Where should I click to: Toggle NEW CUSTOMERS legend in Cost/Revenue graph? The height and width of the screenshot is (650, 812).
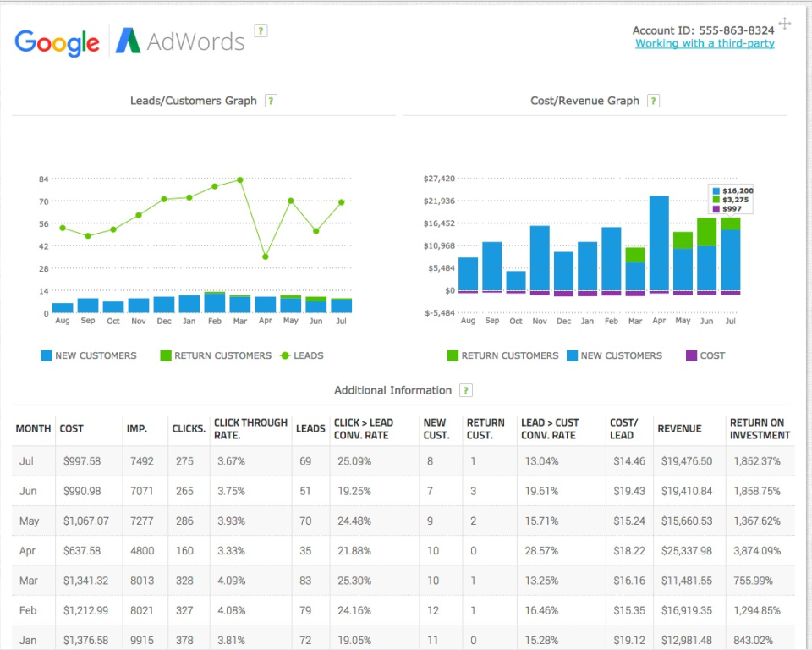click(x=614, y=355)
